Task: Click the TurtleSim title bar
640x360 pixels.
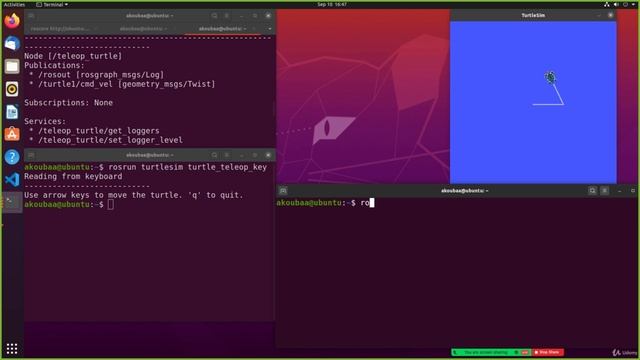Action: [533, 16]
